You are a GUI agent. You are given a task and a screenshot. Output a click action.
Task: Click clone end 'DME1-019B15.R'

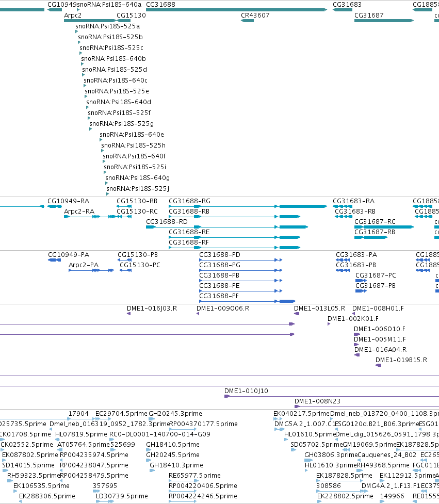[401, 360]
